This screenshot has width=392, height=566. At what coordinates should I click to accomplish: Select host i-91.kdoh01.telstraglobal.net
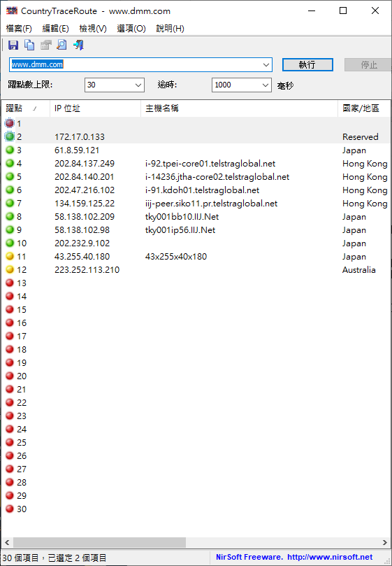[x=202, y=190]
